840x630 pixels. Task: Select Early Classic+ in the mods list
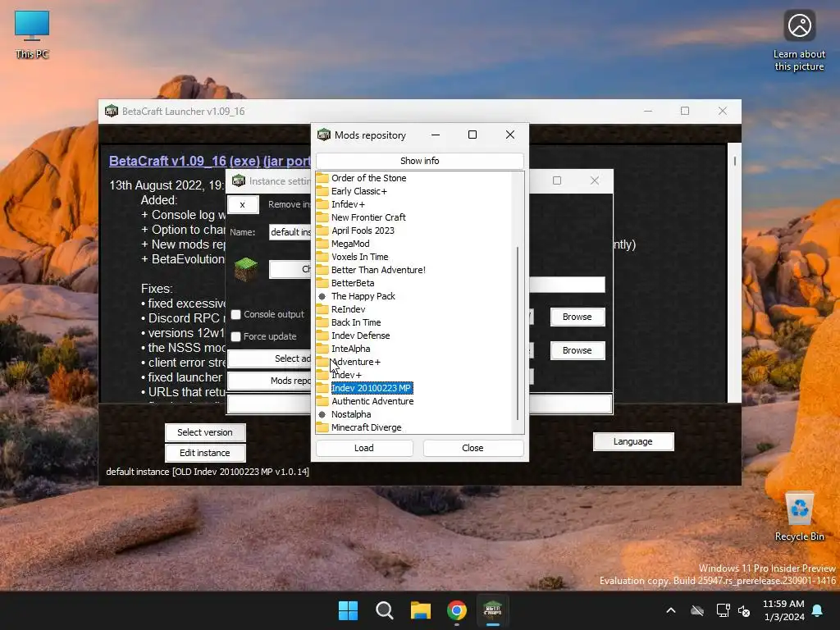pos(359,191)
